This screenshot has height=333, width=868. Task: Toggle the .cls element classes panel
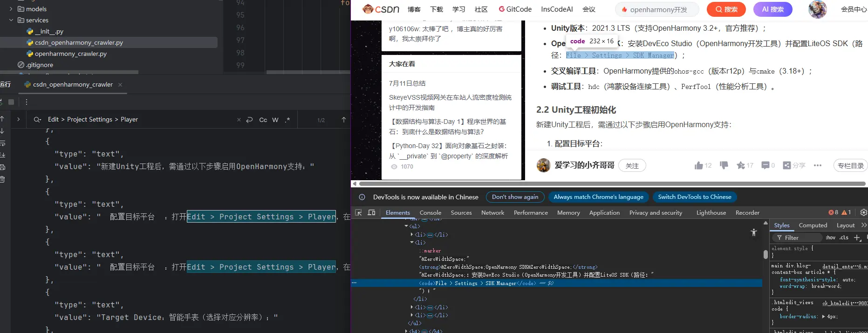tap(844, 238)
